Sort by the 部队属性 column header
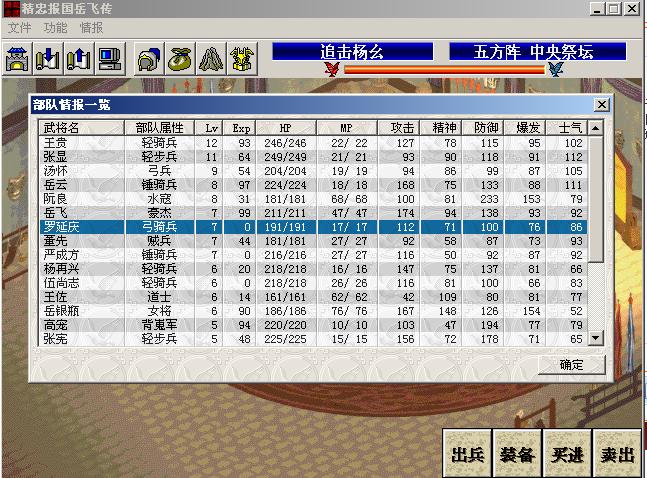 (x=159, y=128)
